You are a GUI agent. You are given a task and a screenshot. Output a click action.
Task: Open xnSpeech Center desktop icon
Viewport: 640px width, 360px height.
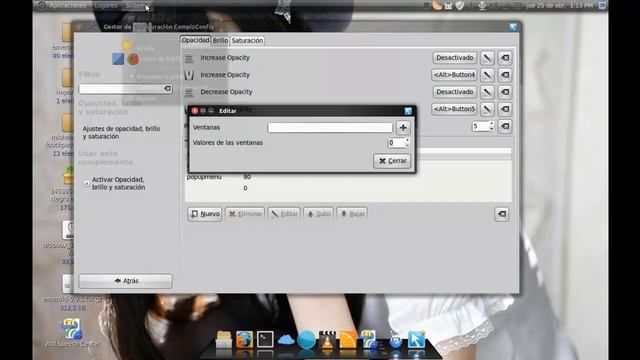pos(72,334)
